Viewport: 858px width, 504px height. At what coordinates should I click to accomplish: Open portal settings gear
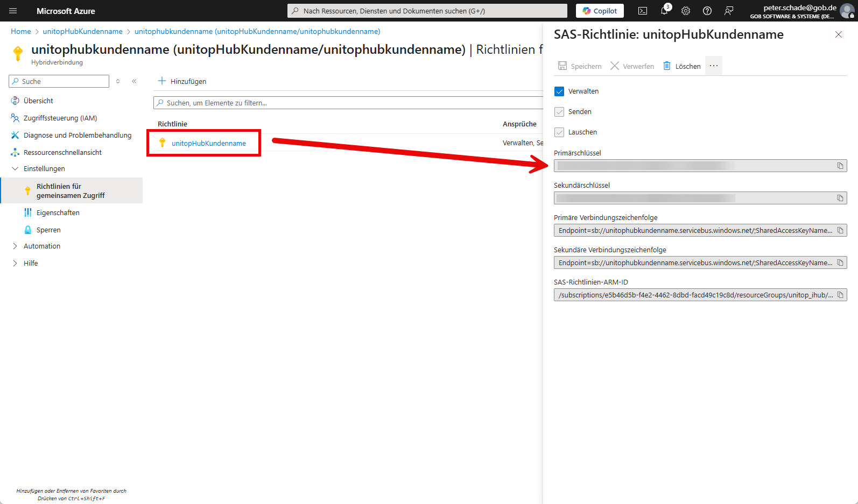coord(686,11)
